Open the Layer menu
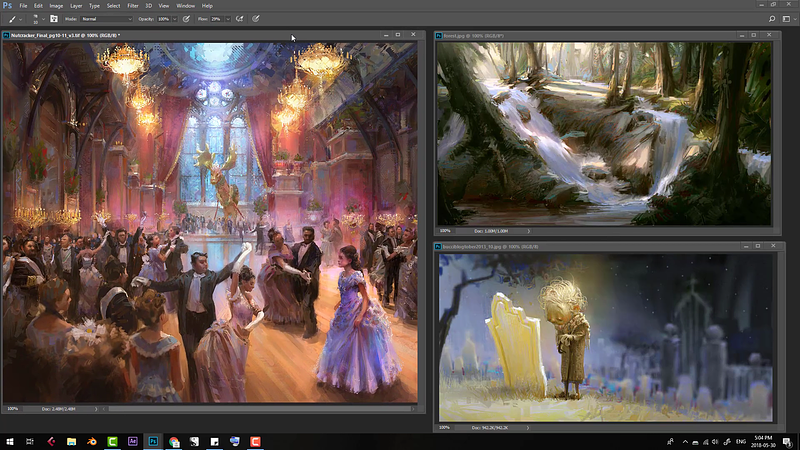Viewport: 800px width, 450px height. (77, 6)
